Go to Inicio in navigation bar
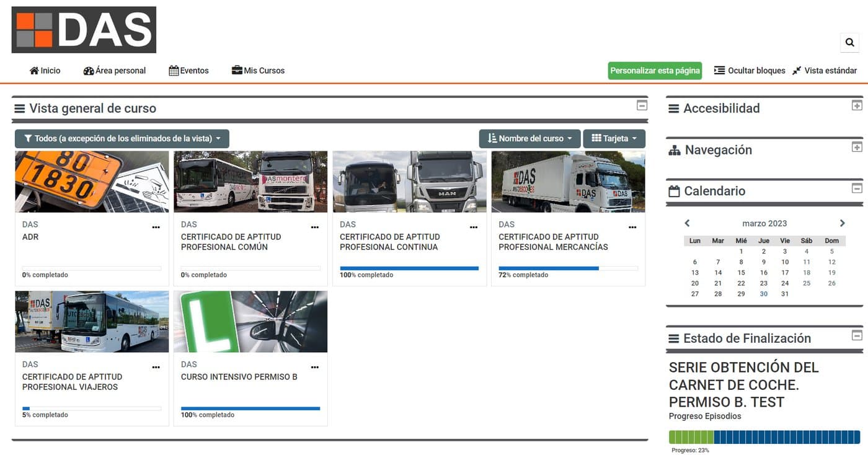868x455 pixels. pyautogui.click(x=45, y=71)
